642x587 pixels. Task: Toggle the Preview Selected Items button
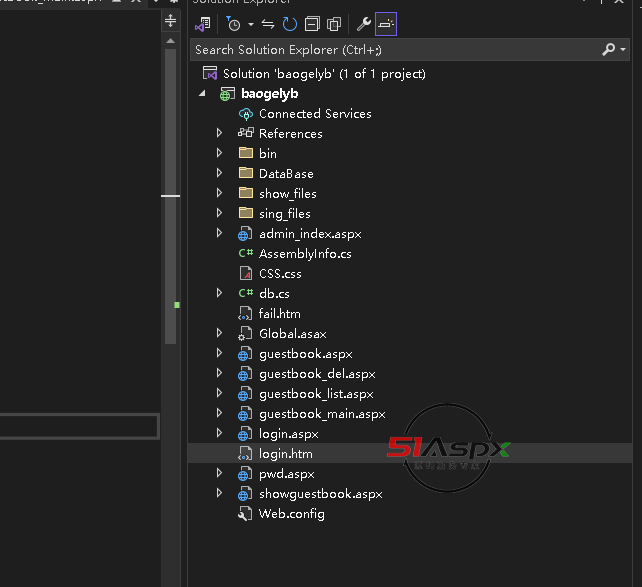coord(386,24)
